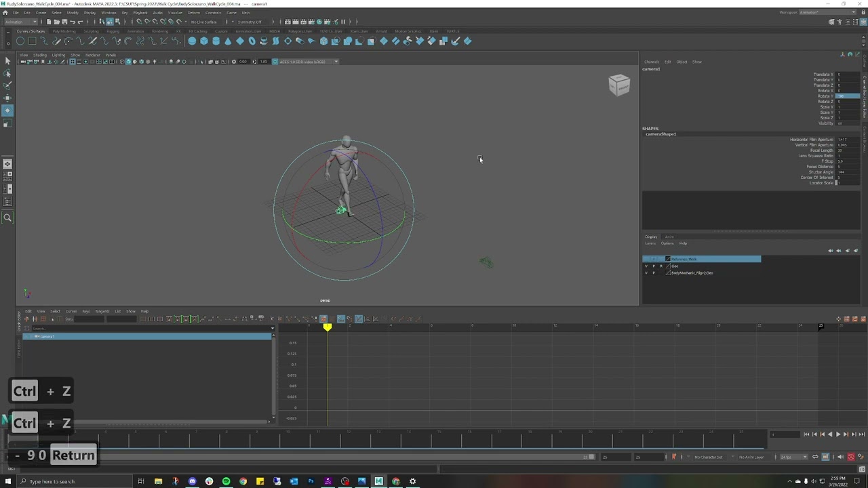This screenshot has height=488, width=868.
Task: Click the auto keyframe toggle icon
Action: [x=851, y=457]
